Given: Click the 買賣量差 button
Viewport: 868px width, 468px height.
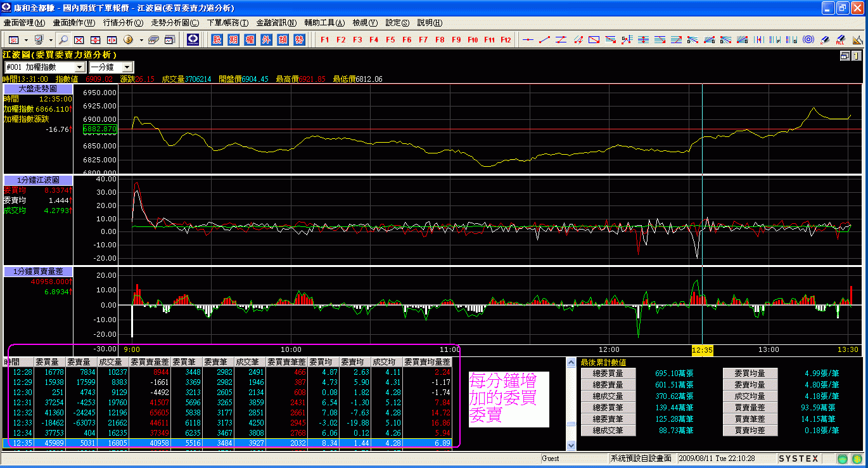Looking at the screenshot, I should tap(750, 408).
